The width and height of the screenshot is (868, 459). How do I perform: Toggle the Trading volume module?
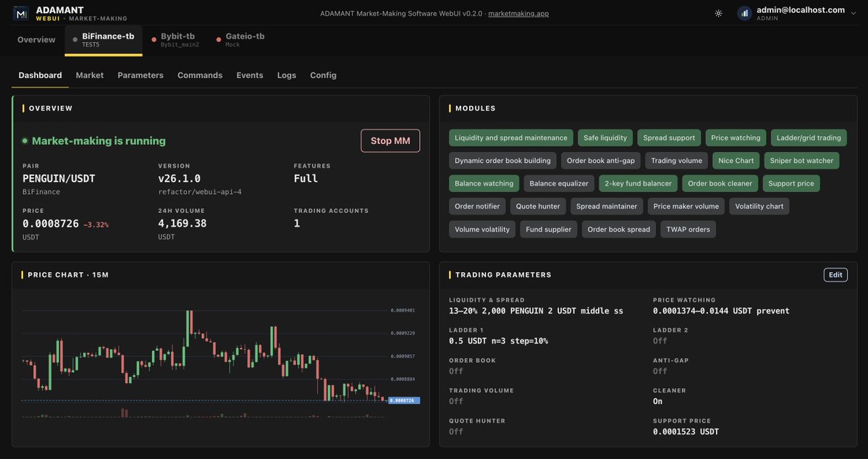coord(676,161)
